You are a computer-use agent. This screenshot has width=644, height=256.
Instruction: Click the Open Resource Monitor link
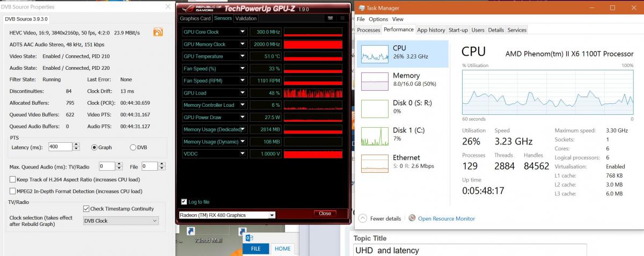tap(447, 218)
